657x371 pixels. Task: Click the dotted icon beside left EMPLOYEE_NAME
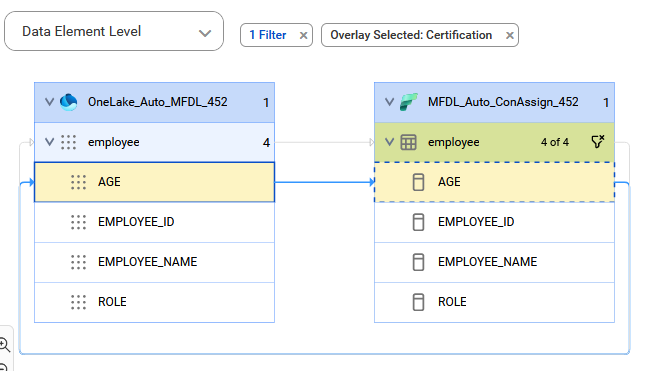[x=78, y=262]
